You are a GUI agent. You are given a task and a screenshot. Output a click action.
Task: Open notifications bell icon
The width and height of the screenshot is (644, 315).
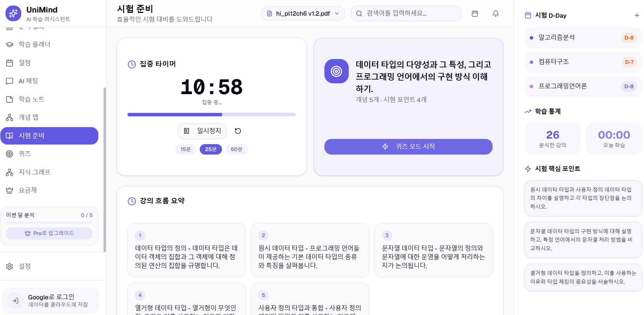[496, 14]
